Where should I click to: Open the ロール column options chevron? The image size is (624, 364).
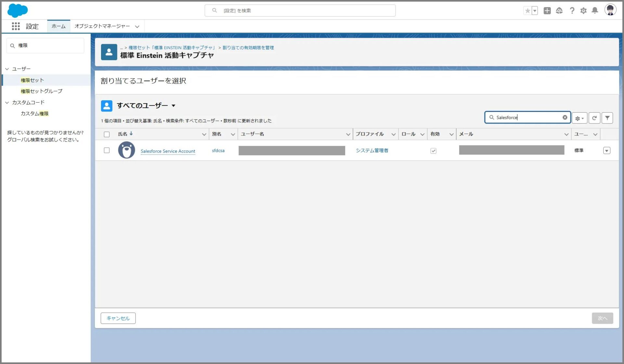tap(422, 134)
